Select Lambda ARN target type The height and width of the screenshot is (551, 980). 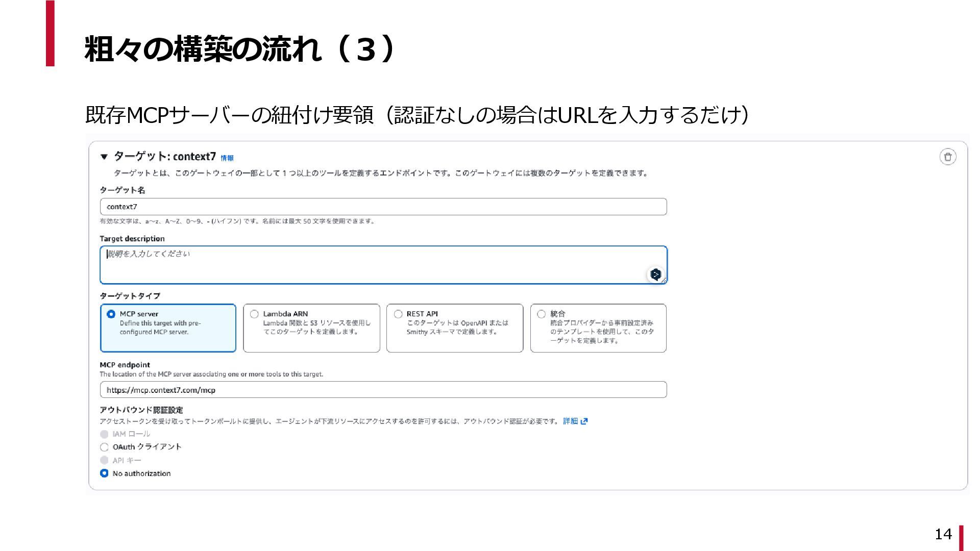pyautogui.click(x=254, y=314)
